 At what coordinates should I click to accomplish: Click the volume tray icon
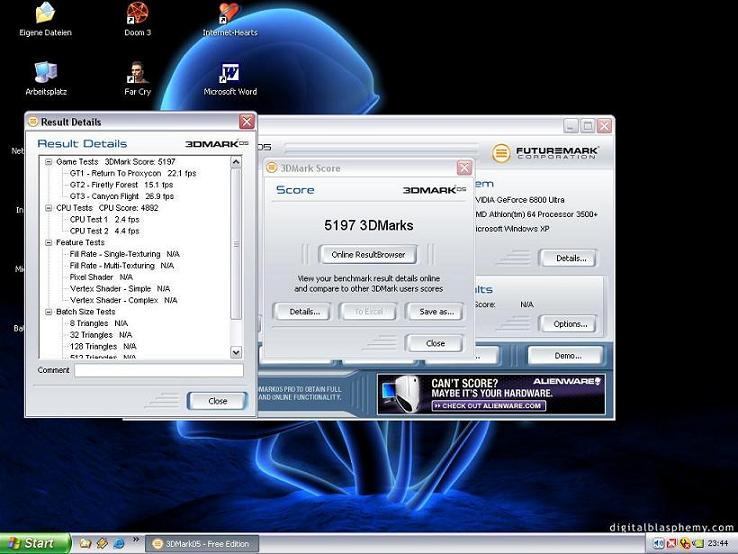659,544
